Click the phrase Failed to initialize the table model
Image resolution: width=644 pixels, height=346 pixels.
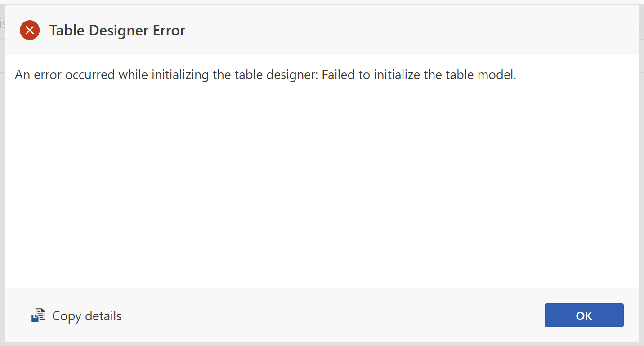tap(419, 74)
